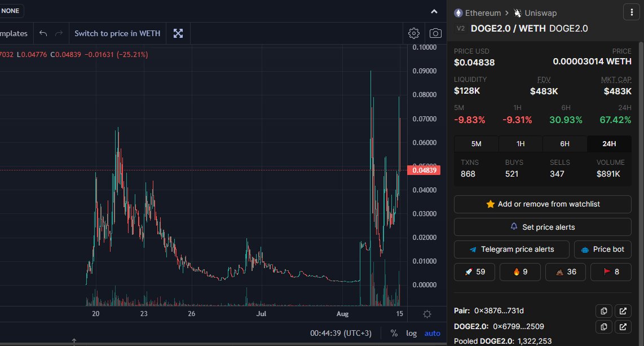Screen dimensions: 644x346
Task: Click the Jul date marker on time axis
Action: pos(261,314)
